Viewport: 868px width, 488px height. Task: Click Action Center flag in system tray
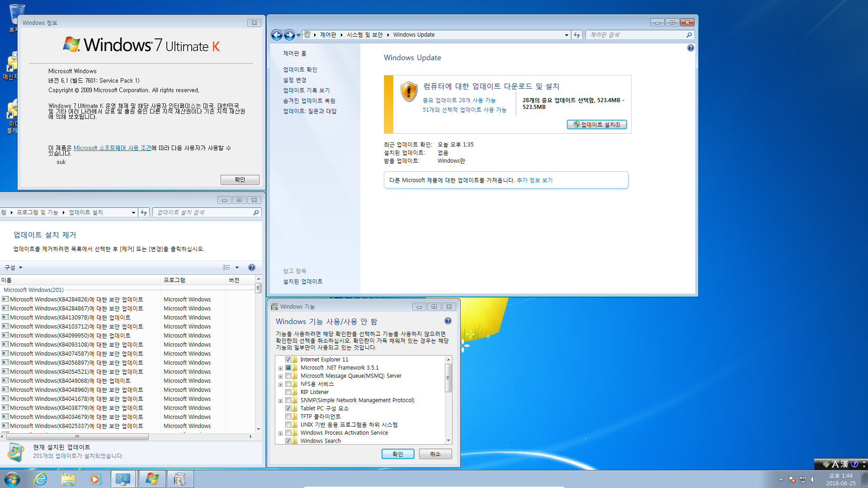[792, 479]
